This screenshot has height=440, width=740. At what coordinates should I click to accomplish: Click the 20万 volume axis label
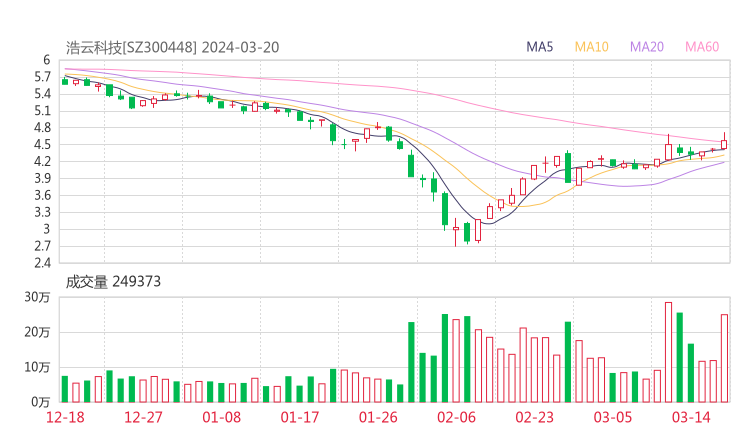pyautogui.click(x=37, y=332)
